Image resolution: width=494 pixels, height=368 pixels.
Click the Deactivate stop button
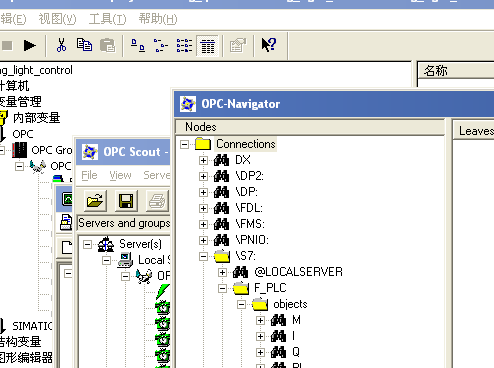(x=7, y=45)
